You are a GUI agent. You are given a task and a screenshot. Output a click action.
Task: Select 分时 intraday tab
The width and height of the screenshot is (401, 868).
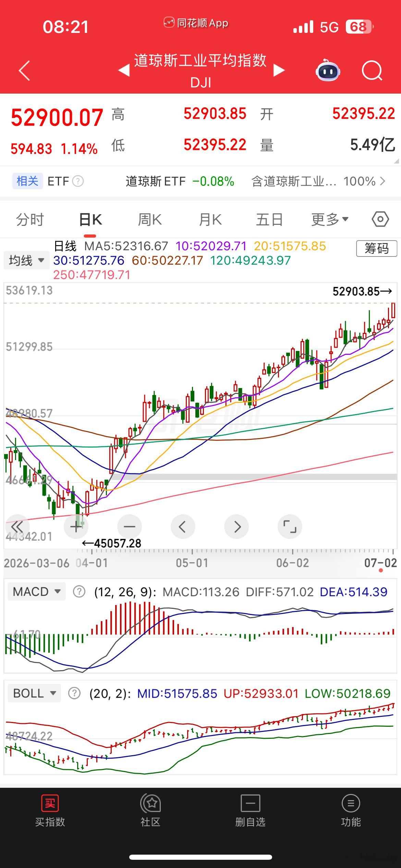(x=30, y=219)
